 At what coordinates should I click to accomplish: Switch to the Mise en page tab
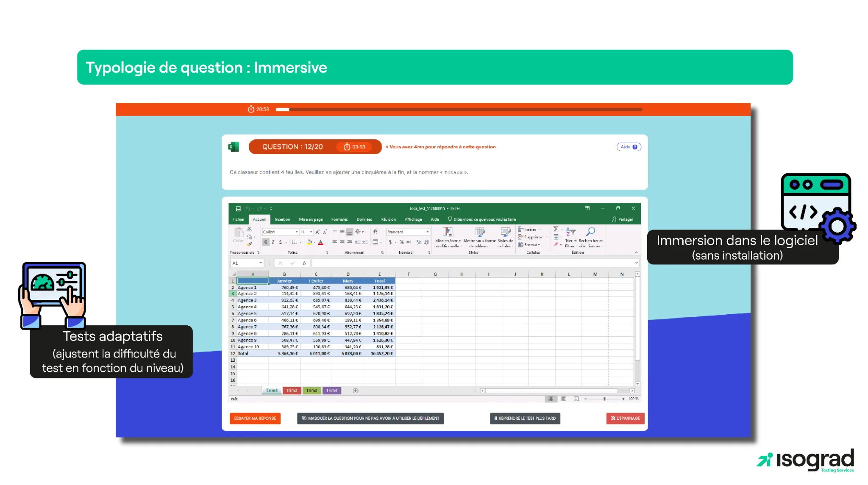(x=311, y=219)
